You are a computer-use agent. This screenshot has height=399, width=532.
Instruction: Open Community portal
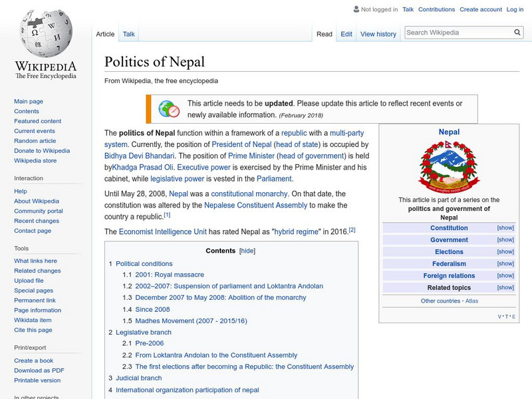coord(39,211)
